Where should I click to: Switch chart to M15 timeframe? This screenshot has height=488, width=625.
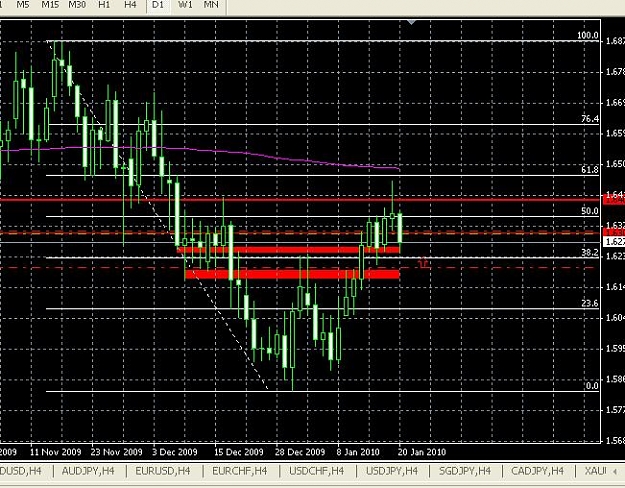tap(50, 5)
